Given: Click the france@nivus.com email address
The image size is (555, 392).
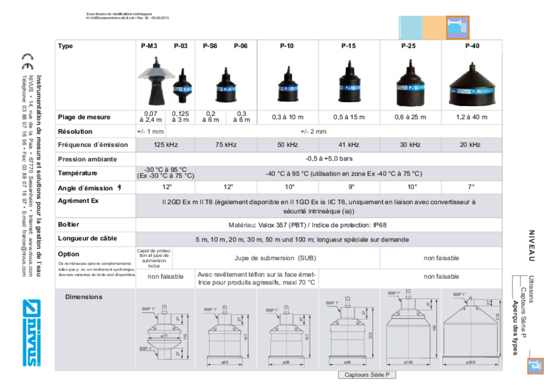Looking at the screenshot, I should click(x=25, y=253).
